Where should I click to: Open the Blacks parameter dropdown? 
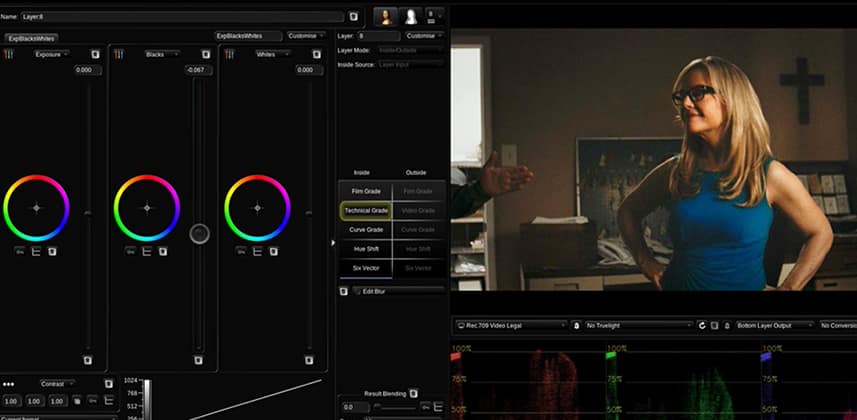click(162, 54)
